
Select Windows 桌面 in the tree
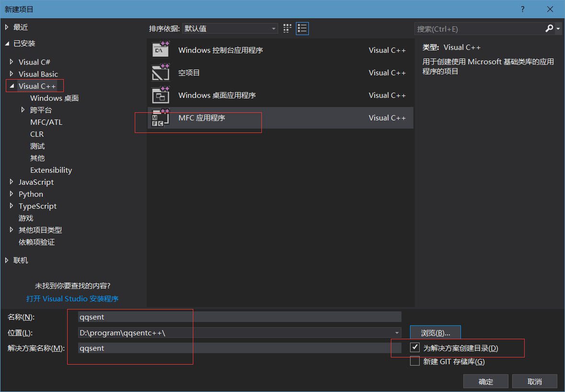pos(54,98)
